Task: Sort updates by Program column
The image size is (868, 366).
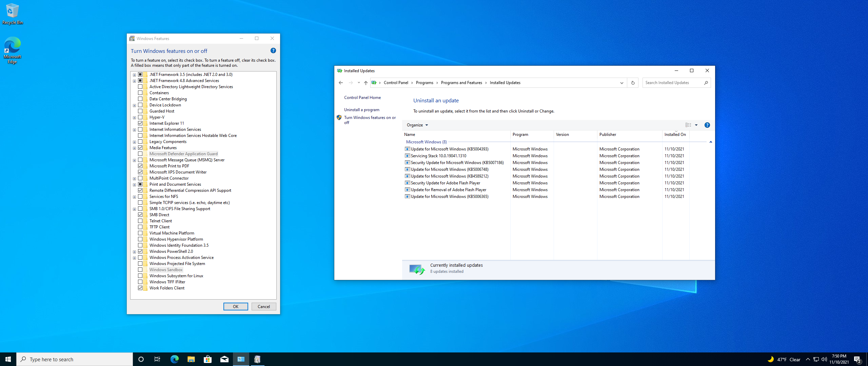Action: 532,135
